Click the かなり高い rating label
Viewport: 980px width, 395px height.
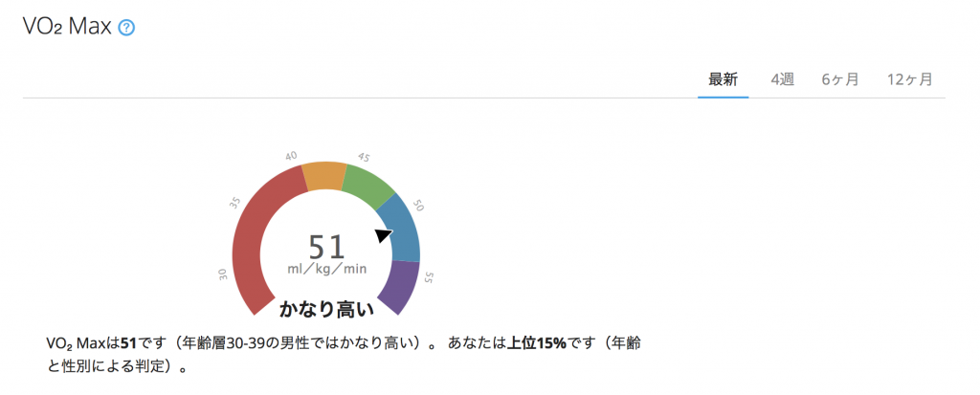pyautogui.click(x=326, y=309)
